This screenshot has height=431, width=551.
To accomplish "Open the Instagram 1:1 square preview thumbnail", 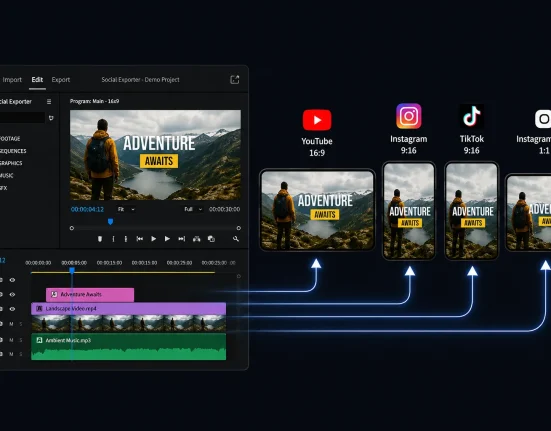I will [529, 213].
